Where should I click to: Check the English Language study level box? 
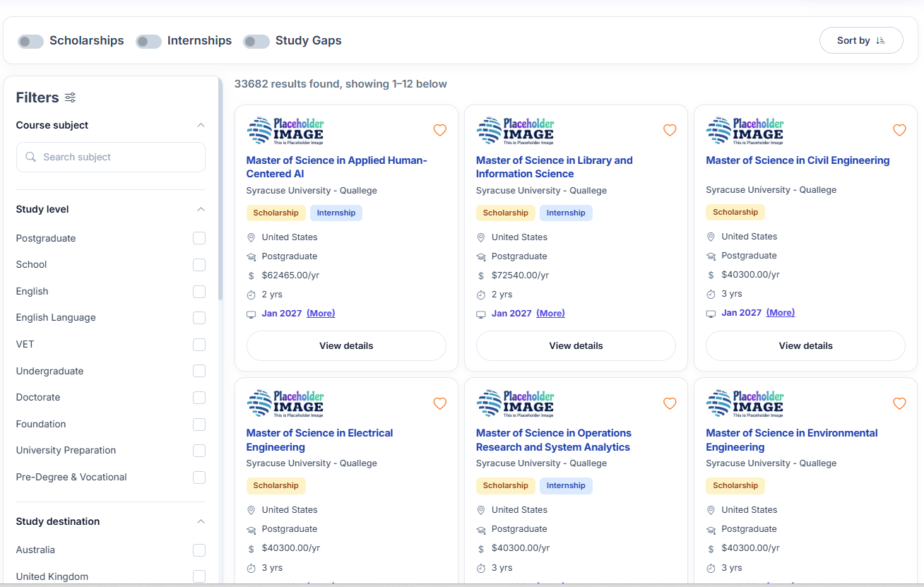tap(199, 318)
